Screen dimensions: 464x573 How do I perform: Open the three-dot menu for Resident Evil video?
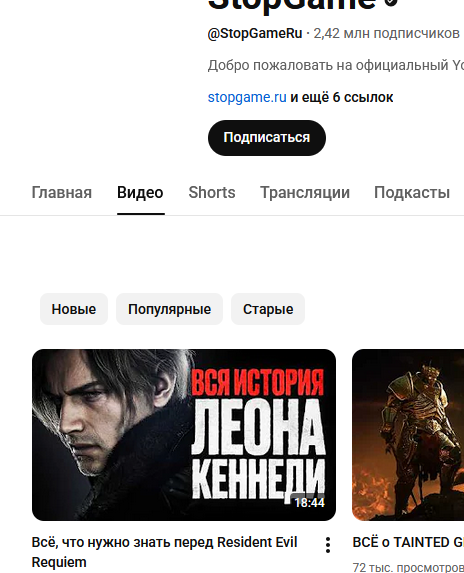pos(328,545)
